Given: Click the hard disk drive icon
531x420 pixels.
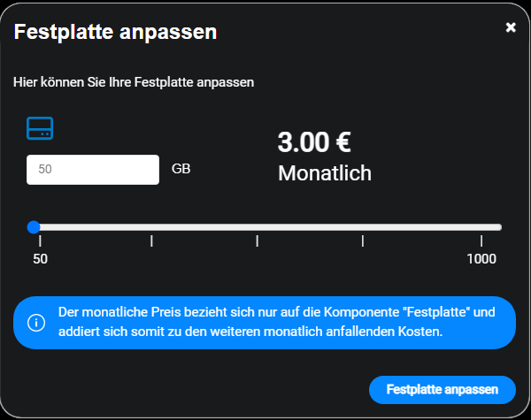Looking at the screenshot, I should pos(40,127).
